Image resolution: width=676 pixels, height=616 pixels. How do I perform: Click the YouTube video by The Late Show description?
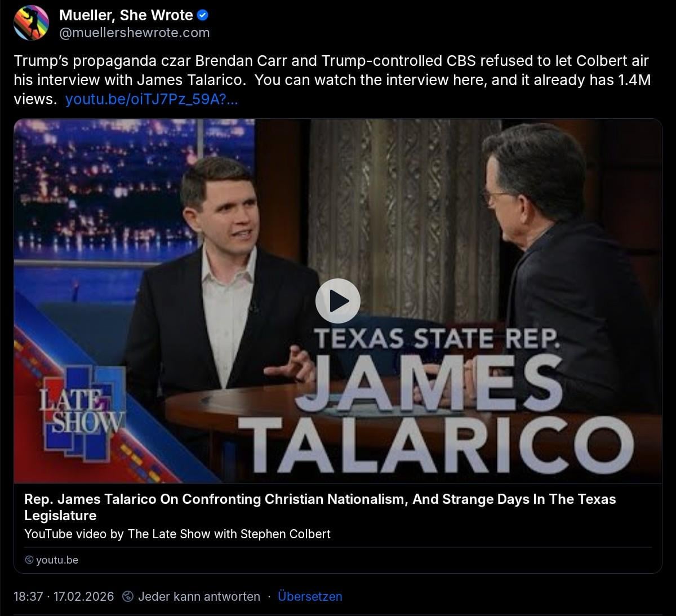(x=177, y=534)
